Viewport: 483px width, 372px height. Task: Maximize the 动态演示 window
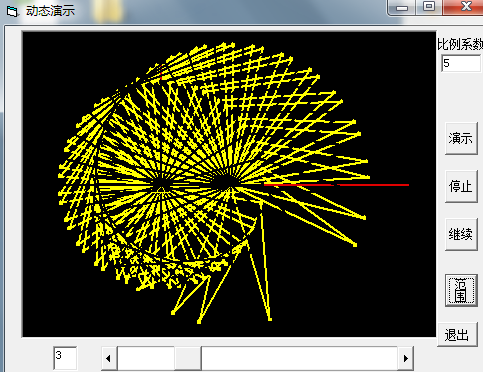(x=429, y=7)
